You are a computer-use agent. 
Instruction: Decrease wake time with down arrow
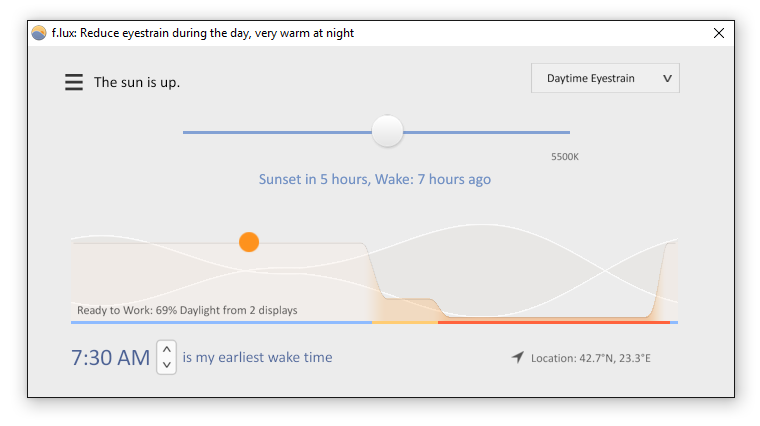click(x=167, y=365)
